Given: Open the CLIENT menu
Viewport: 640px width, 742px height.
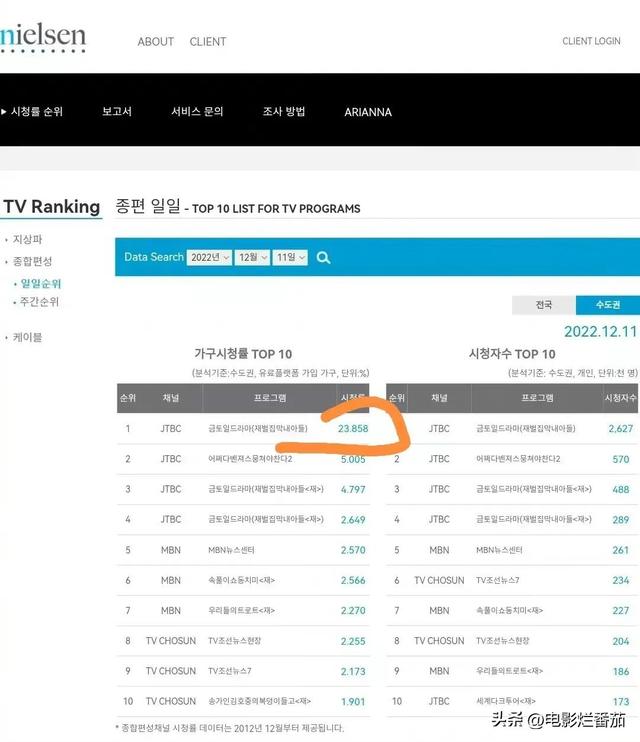Looking at the screenshot, I should 208,42.
